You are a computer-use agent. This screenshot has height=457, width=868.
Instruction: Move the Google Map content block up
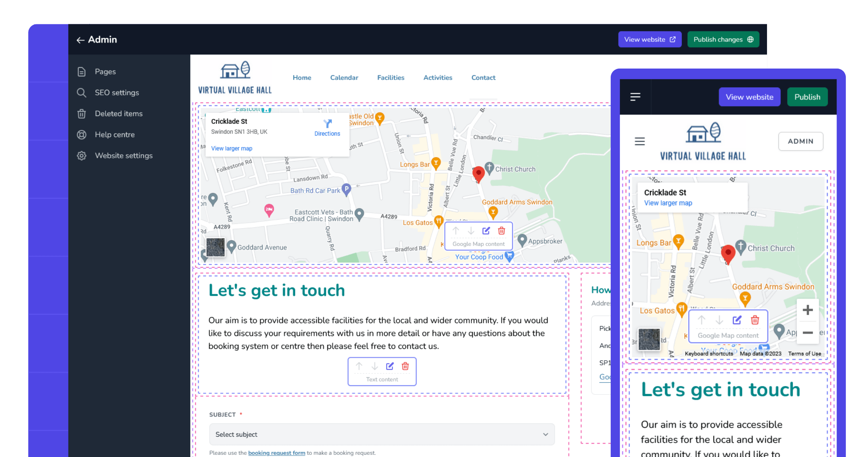(x=456, y=231)
